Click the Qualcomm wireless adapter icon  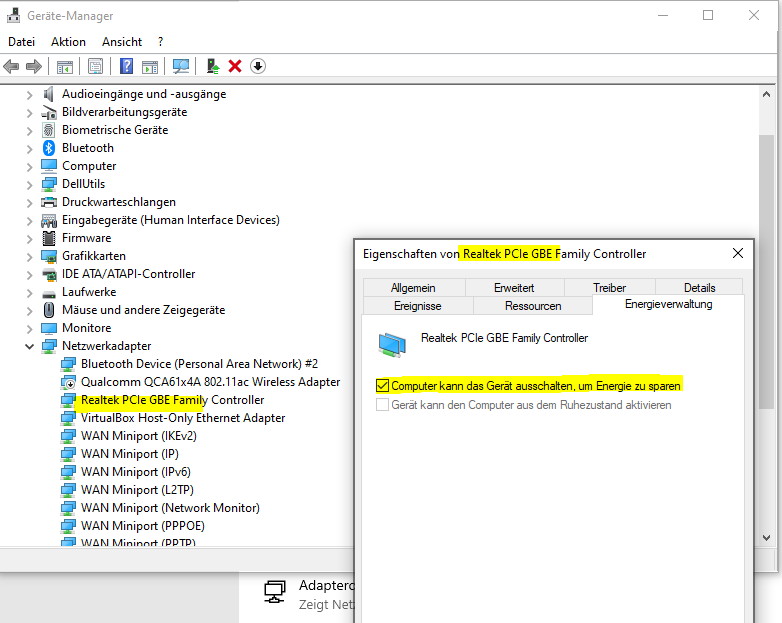(x=68, y=382)
